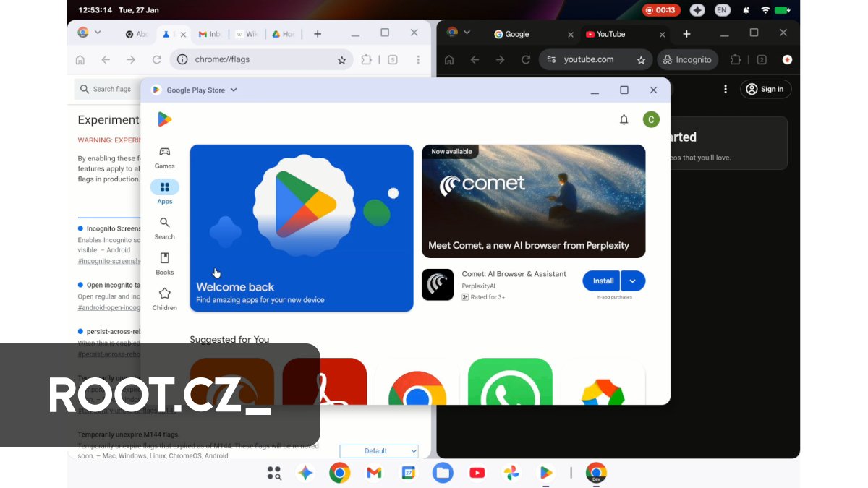Click the Play Store logo
The image size is (868, 488).
coord(164,119)
